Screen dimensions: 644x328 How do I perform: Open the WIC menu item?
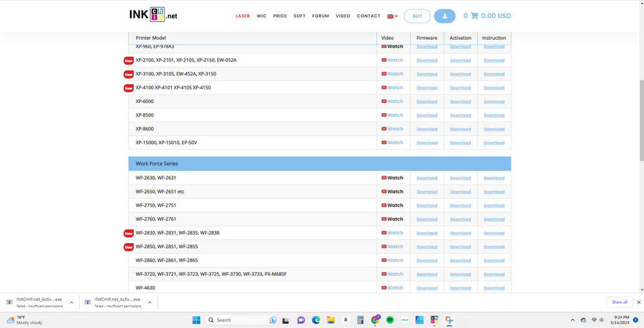tap(261, 16)
